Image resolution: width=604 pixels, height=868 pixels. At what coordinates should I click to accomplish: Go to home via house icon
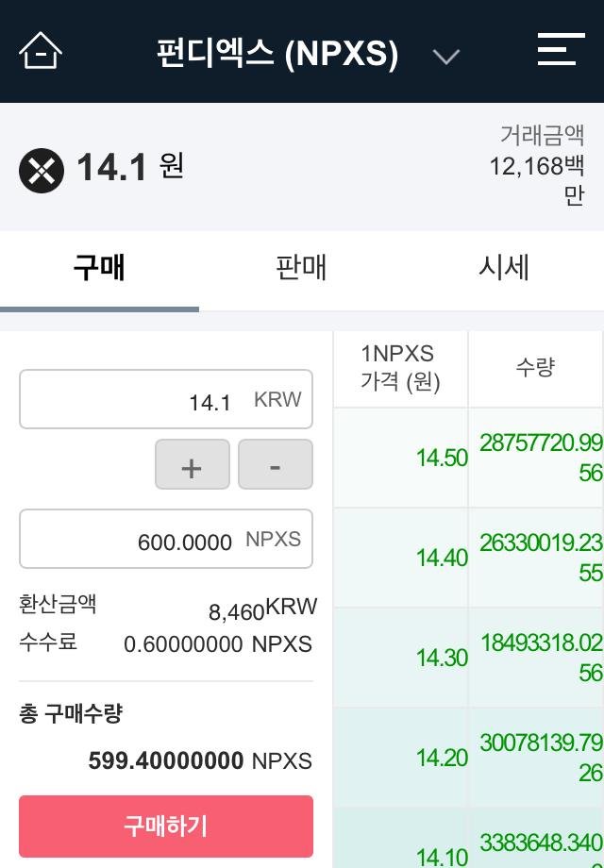coord(40,50)
